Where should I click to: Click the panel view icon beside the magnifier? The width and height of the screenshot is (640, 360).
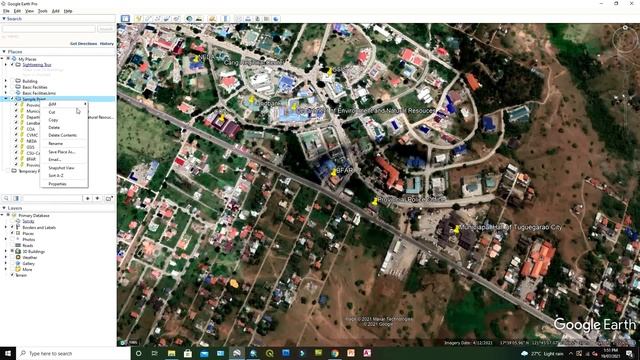(16, 198)
